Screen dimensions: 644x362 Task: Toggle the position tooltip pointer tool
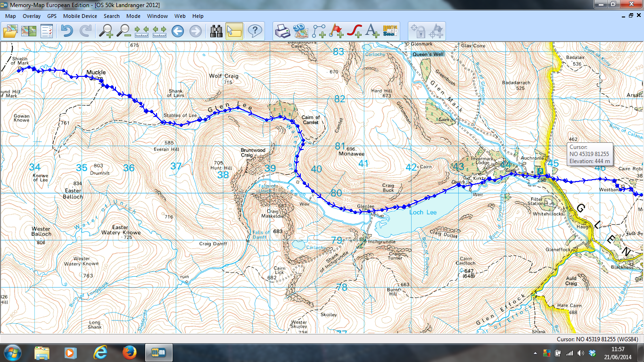pyautogui.click(x=234, y=31)
